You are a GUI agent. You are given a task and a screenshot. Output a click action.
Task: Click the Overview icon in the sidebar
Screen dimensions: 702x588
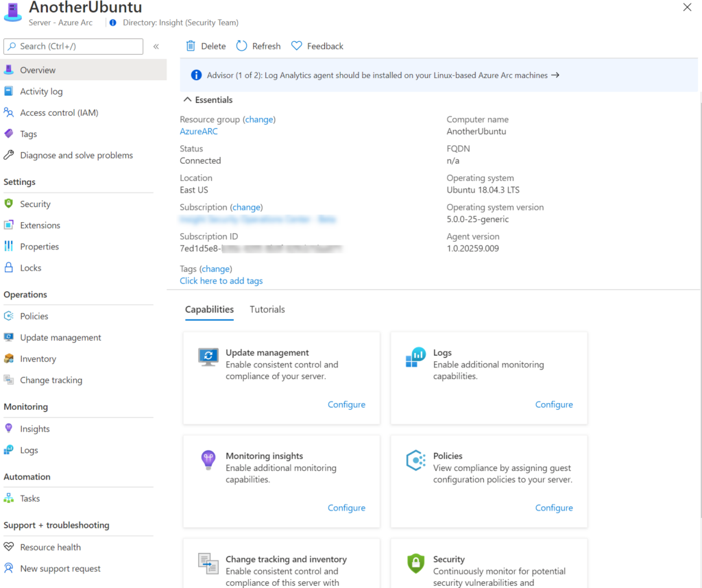click(8, 70)
